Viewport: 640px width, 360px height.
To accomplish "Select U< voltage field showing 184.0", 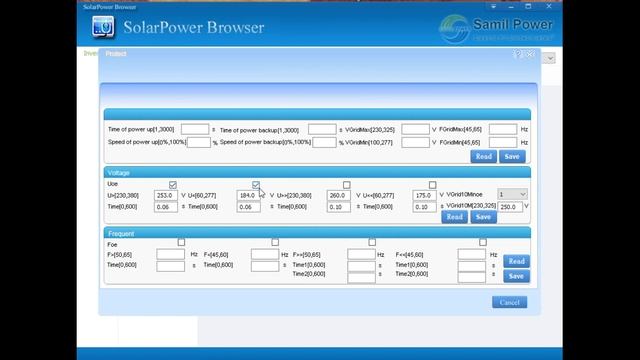I will click(x=249, y=196).
